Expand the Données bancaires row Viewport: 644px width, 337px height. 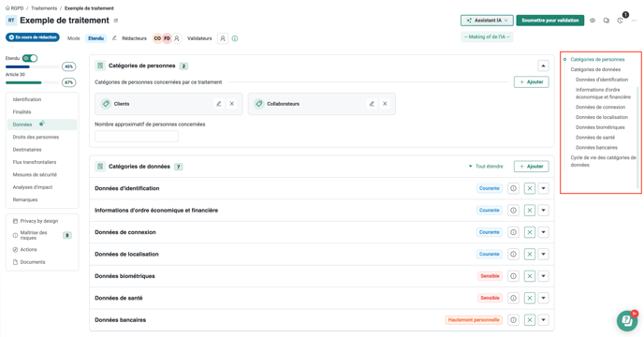coord(543,320)
